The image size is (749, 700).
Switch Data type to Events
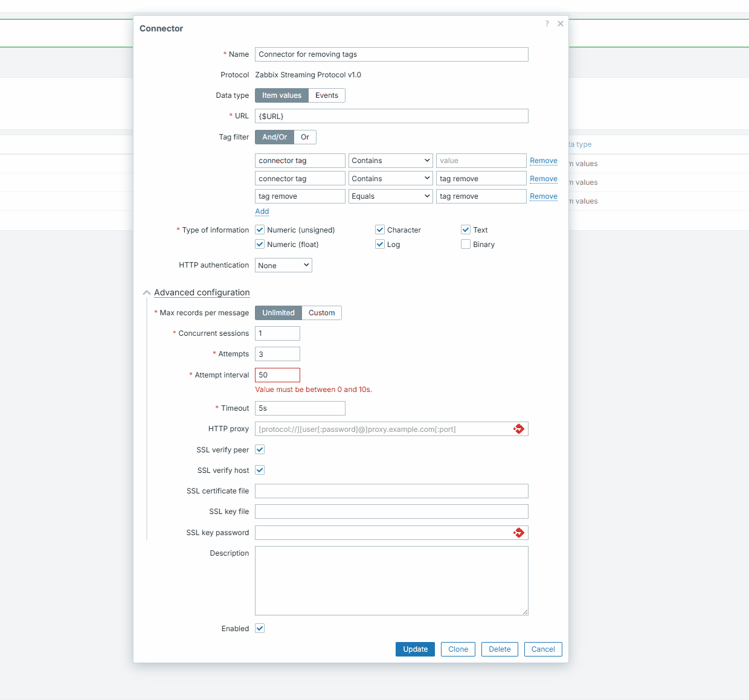(326, 95)
